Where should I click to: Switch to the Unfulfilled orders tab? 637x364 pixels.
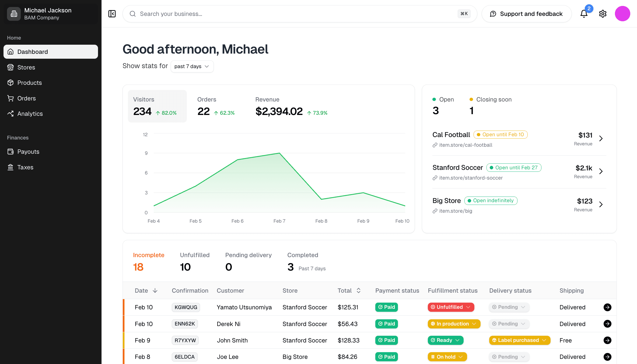(x=195, y=261)
